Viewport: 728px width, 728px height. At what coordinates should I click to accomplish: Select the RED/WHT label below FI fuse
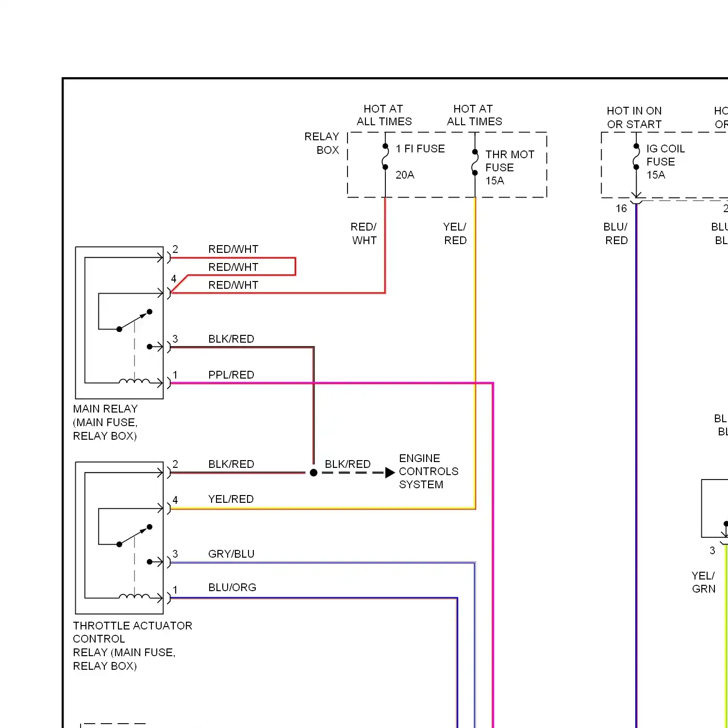pos(364,233)
